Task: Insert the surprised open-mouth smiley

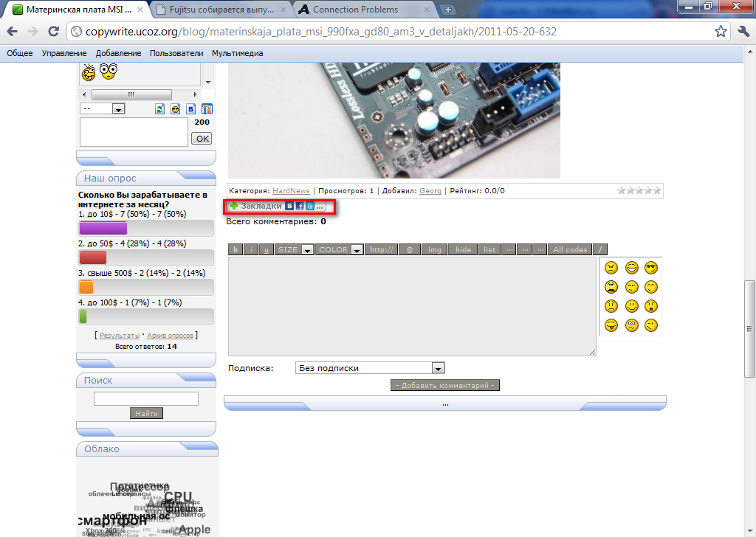Action: [651, 306]
